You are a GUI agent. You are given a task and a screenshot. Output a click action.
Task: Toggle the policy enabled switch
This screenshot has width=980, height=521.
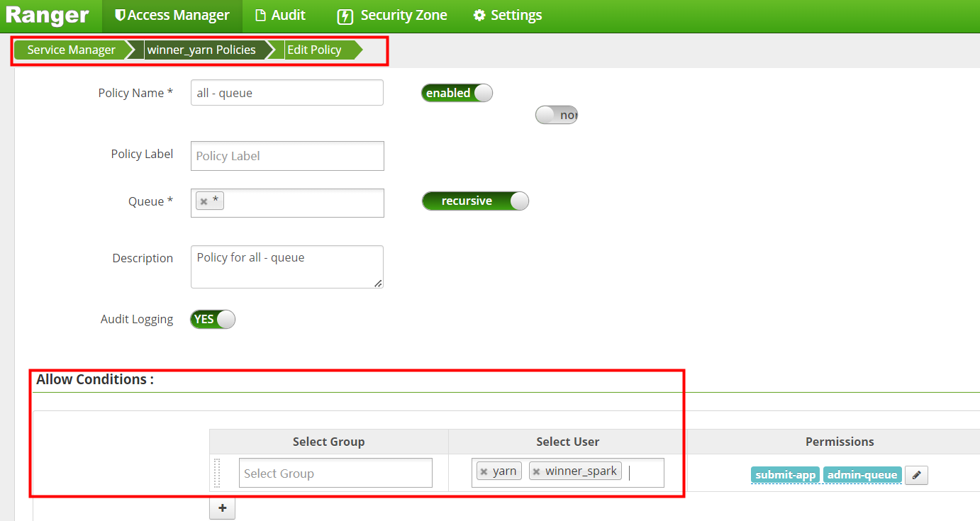457,93
